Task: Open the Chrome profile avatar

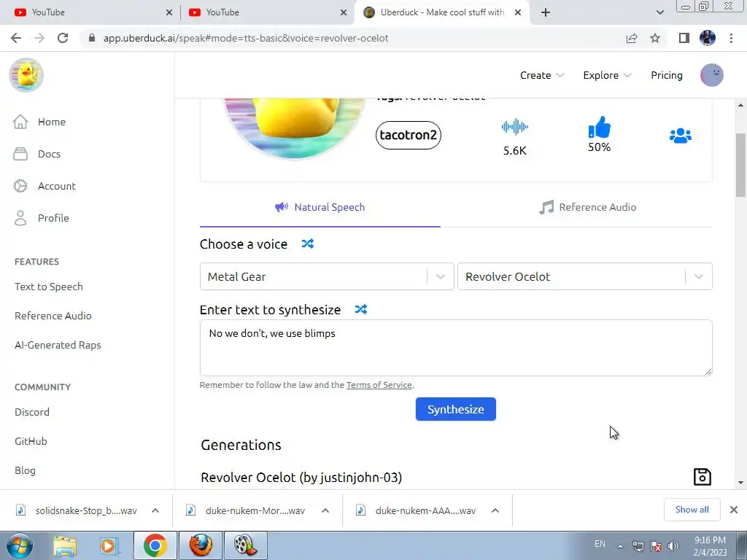Action: coord(708,38)
